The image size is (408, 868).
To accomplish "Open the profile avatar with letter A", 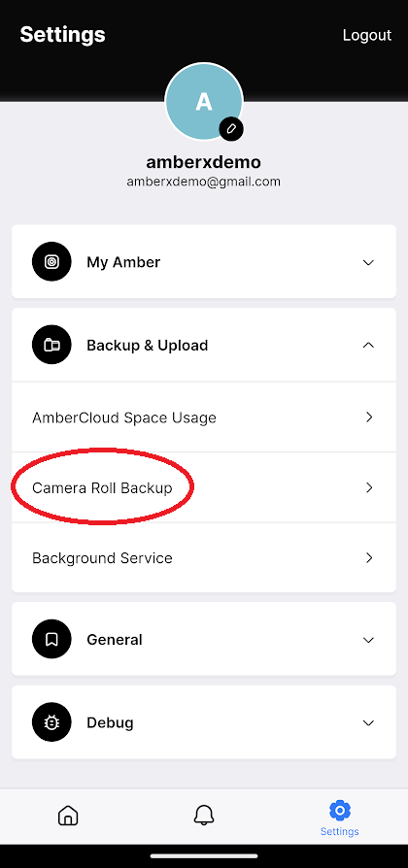I will 204,101.
